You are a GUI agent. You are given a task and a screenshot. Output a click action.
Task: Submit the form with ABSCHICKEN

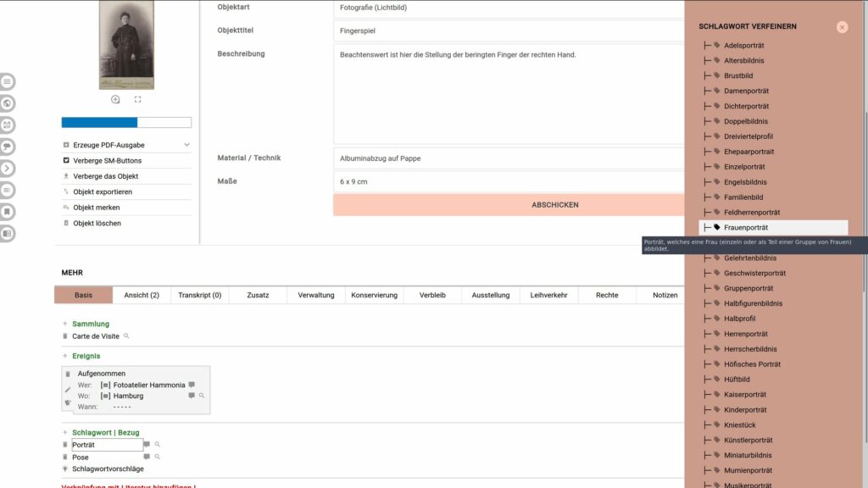[x=509, y=205]
